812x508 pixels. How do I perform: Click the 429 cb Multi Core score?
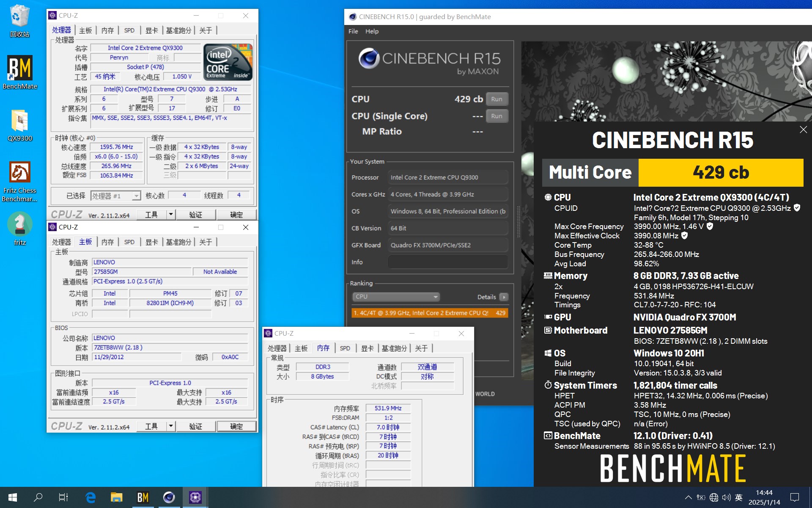721,172
